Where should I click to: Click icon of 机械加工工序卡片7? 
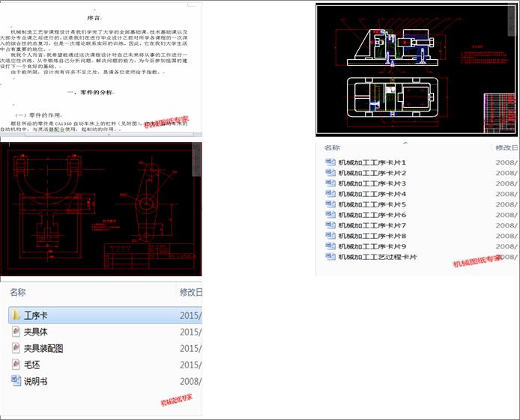(330, 225)
